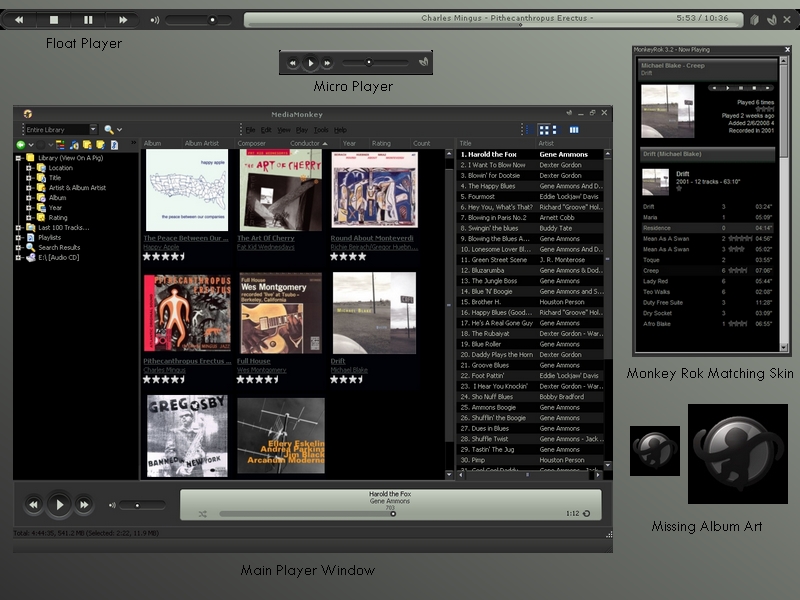Open the Play menu
Viewport: 800px width, 600px height.
[302, 130]
